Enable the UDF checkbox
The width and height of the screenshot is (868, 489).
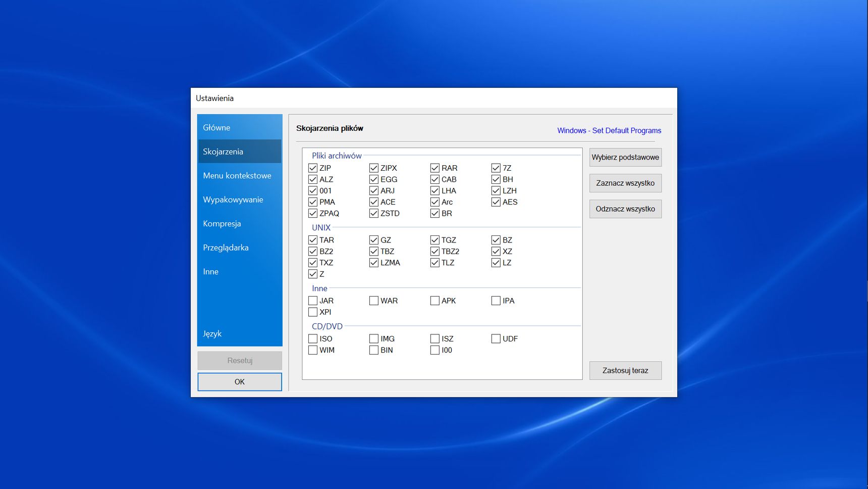tap(496, 338)
